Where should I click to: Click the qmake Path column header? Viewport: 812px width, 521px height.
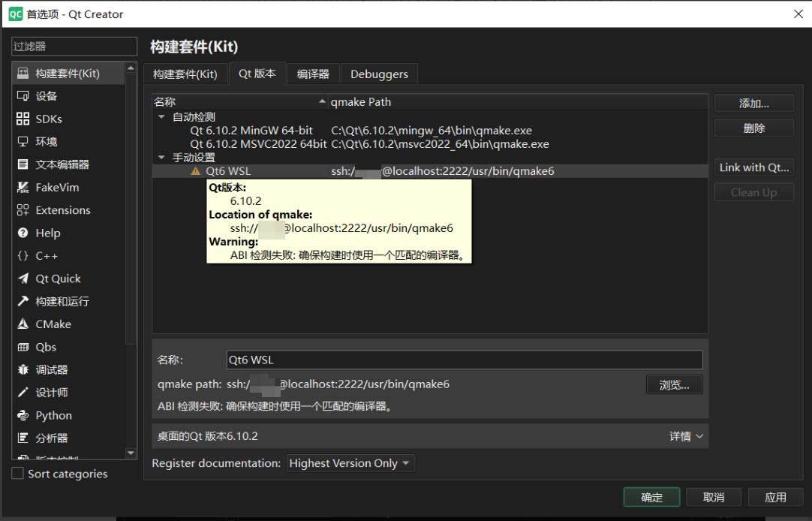[x=518, y=102]
